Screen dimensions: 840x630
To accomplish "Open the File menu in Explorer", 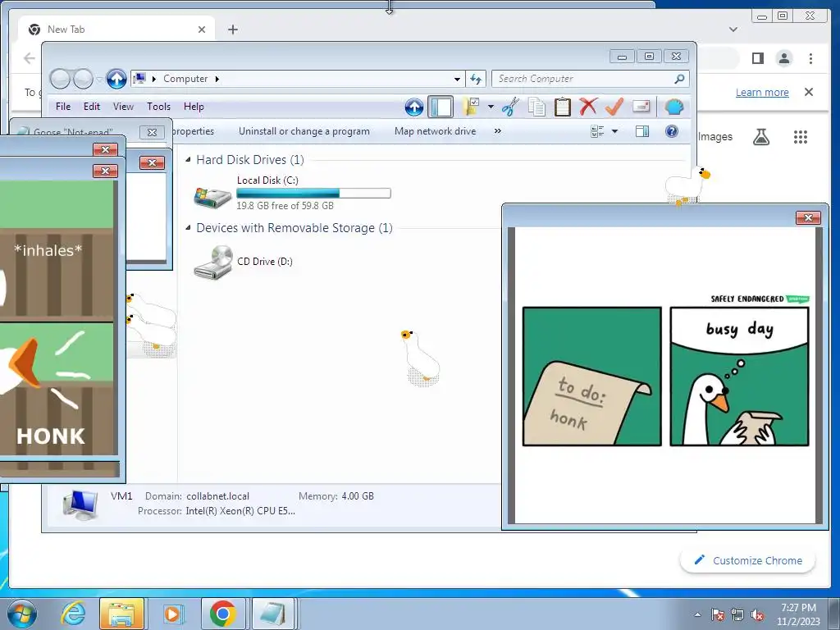I will tap(63, 107).
